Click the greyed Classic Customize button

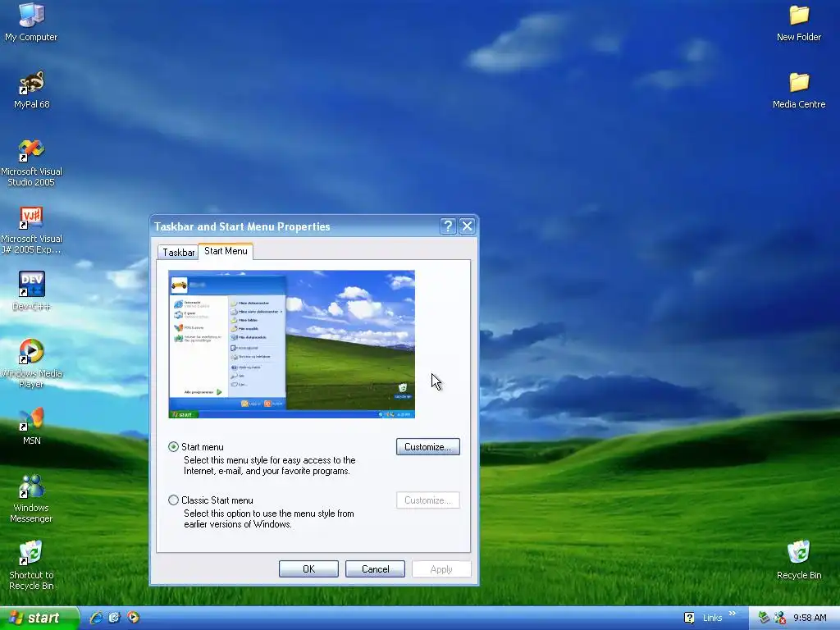(x=428, y=500)
